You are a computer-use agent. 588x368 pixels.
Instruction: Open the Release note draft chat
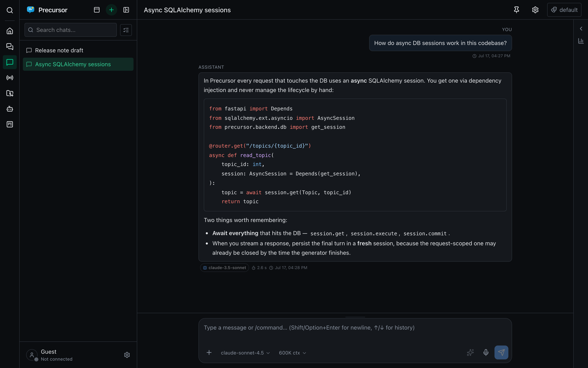point(78,50)
